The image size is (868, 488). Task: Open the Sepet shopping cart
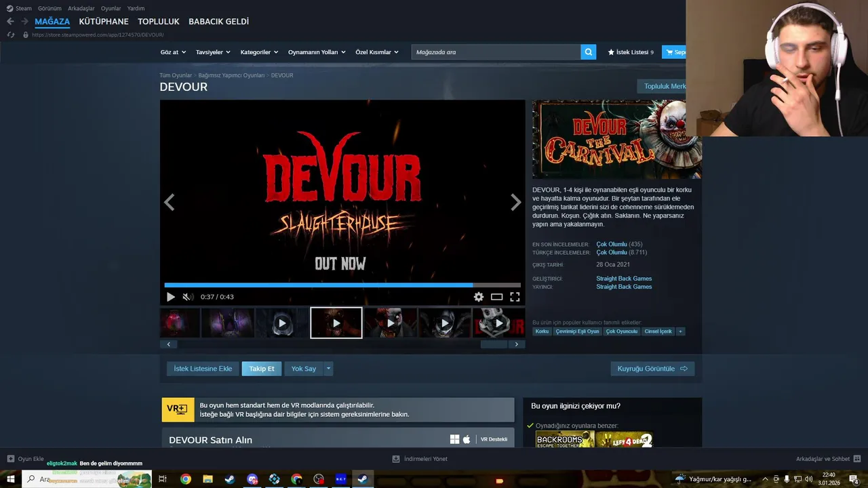(x=674, y=52)
